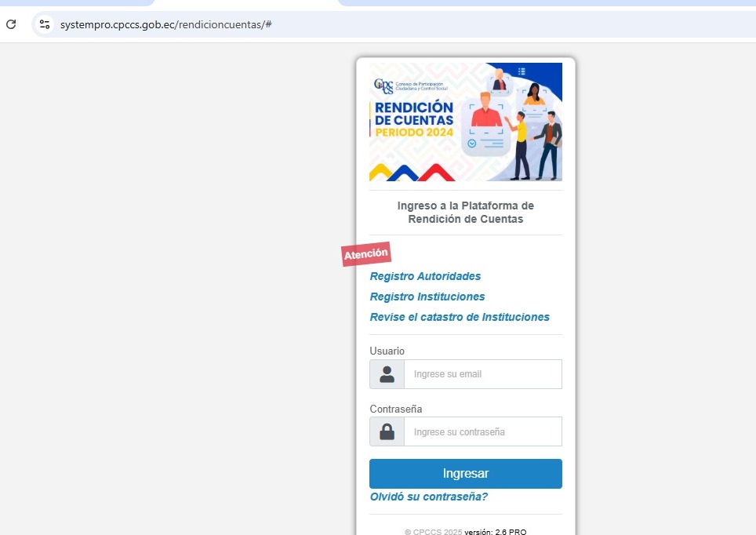756x535 pixels.
Task: Click the CPCCS 2025 version footer text
Action: [x=465, y=532]
